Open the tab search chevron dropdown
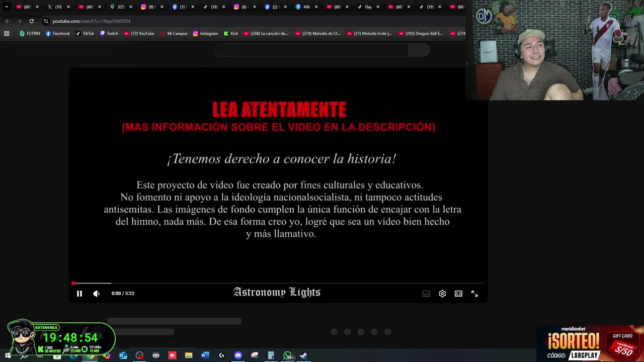644x362 pixels. coord(7,7)
